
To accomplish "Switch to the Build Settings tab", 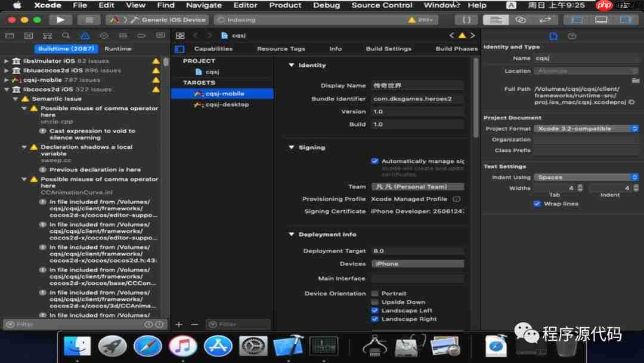I will coord(389,48).
